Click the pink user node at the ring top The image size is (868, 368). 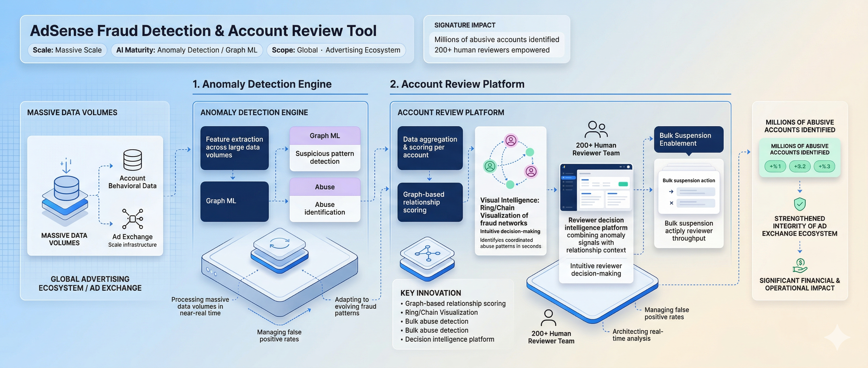pyautogui.click(x=511, y=140)
